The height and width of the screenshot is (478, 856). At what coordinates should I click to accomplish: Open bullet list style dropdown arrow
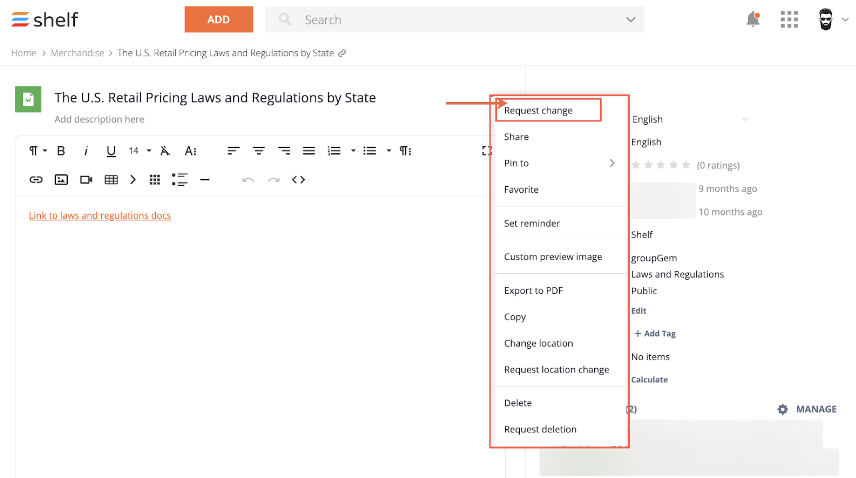point(389,151)
